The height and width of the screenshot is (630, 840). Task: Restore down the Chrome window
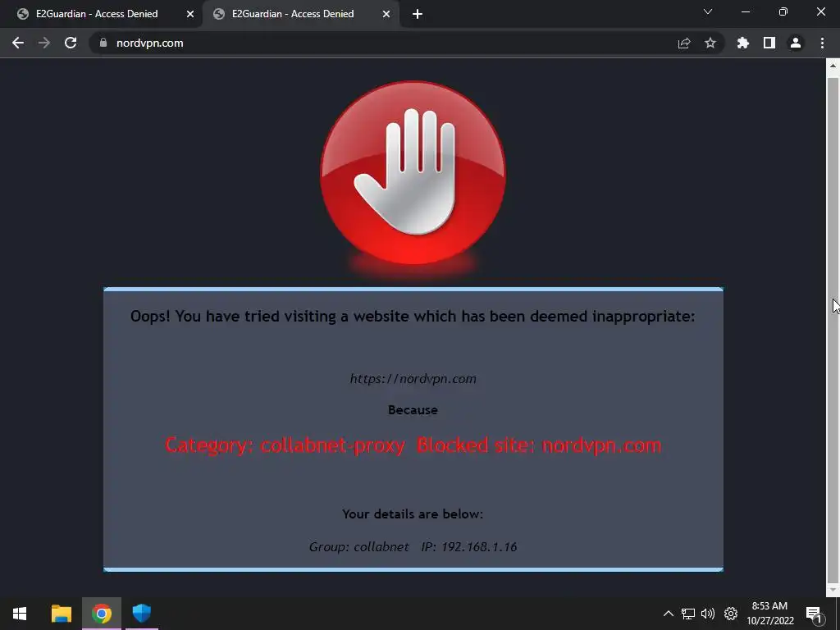[x=783, y=11]
